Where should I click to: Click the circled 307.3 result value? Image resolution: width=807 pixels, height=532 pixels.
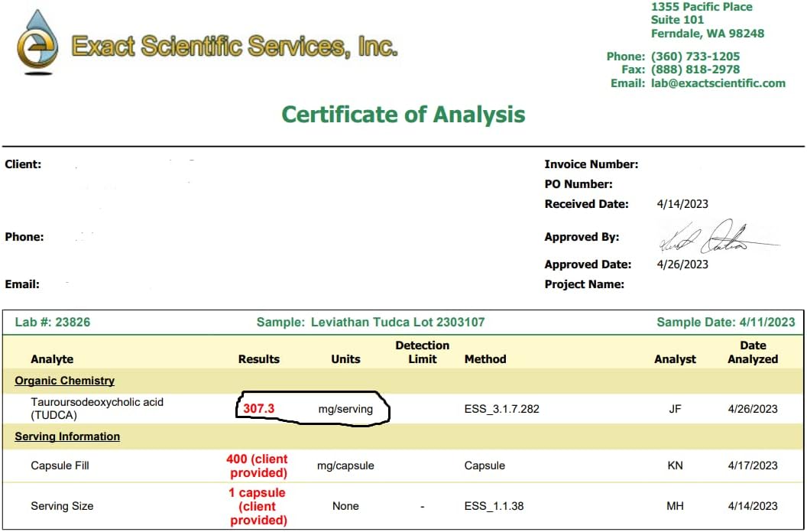(x=258, y=409)
